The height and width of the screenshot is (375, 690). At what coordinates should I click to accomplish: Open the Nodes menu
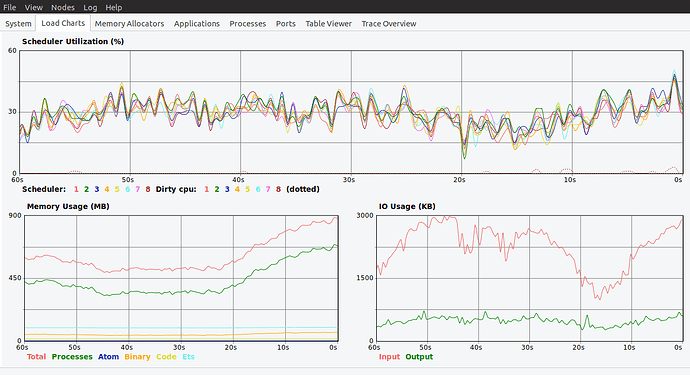63,7
